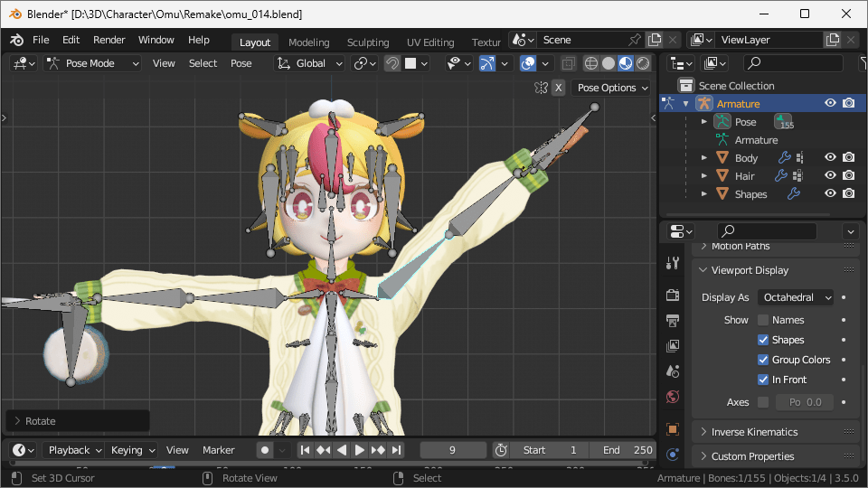
Task: Click the play animation button
Action: [360, 450]
